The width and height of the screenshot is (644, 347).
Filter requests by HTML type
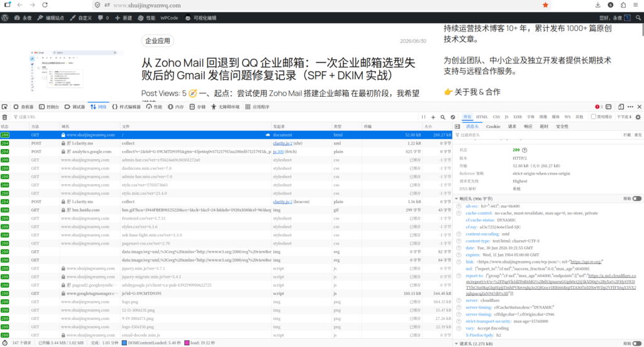click(482, 117)
